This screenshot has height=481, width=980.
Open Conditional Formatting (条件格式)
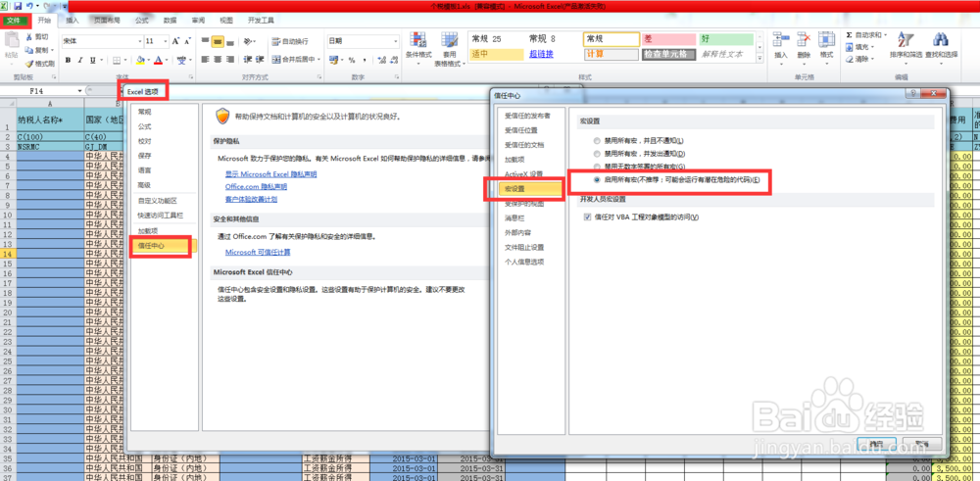click(x=418, y=50)
